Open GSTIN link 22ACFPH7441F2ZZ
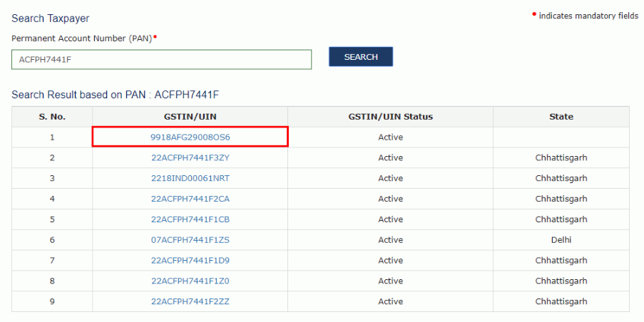Image resolution: width=644 pixels, height=322 pixels. [x=190, y=301]
